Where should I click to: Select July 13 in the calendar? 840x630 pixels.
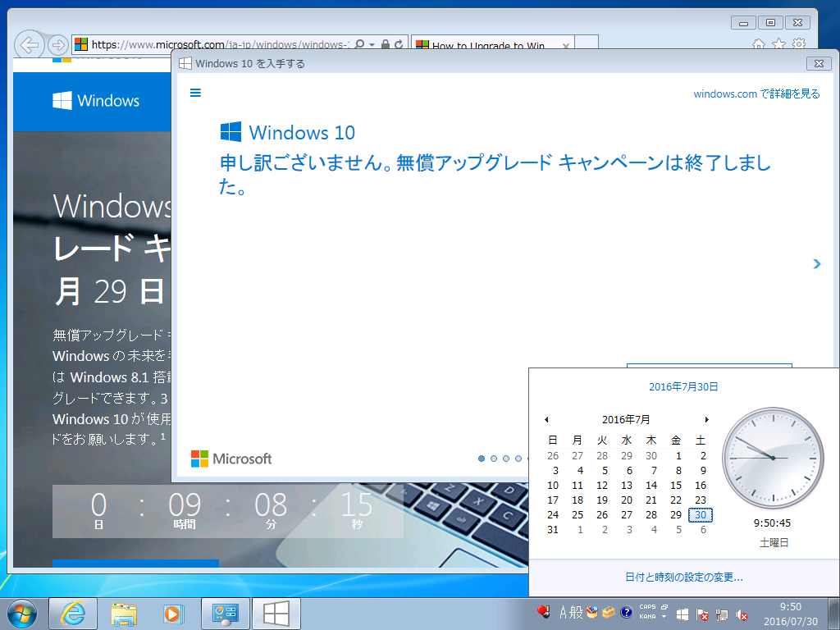[627, 486]
